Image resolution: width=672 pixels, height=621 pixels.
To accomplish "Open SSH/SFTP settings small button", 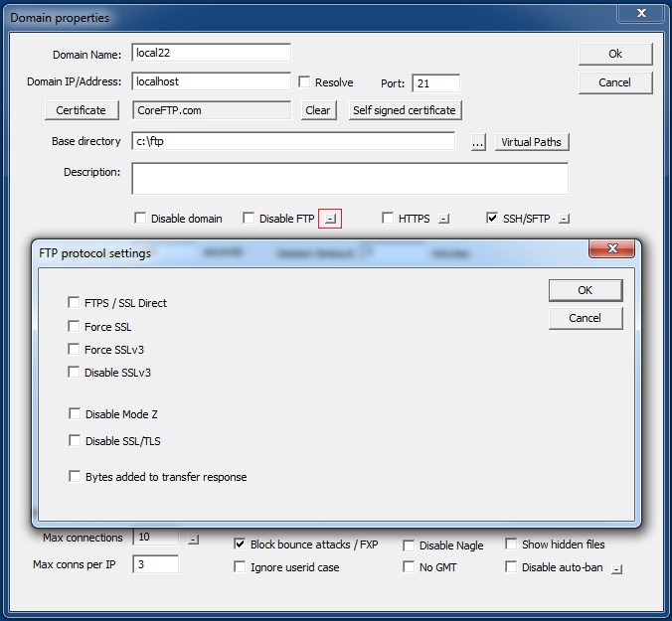I will (564, 219).
